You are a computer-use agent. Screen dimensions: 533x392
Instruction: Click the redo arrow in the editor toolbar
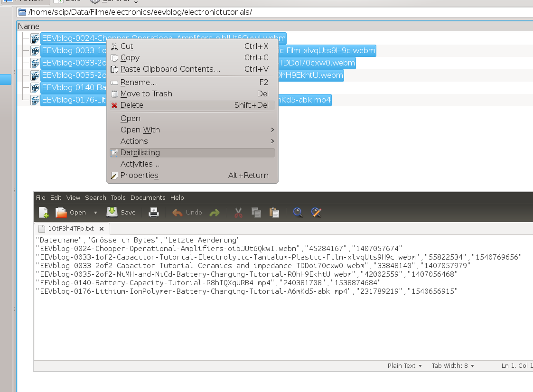[x=215, y=213]
